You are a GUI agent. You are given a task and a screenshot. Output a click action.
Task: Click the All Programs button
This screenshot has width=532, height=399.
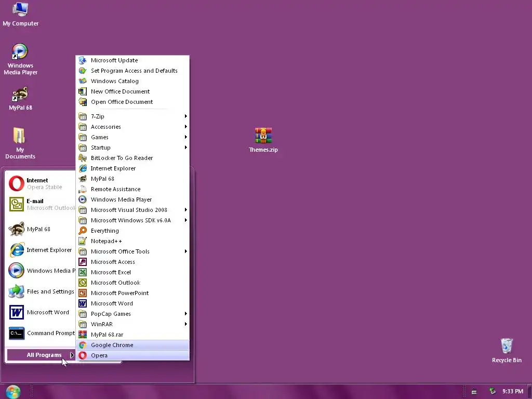pyautogui.click(x=41, y=355)
